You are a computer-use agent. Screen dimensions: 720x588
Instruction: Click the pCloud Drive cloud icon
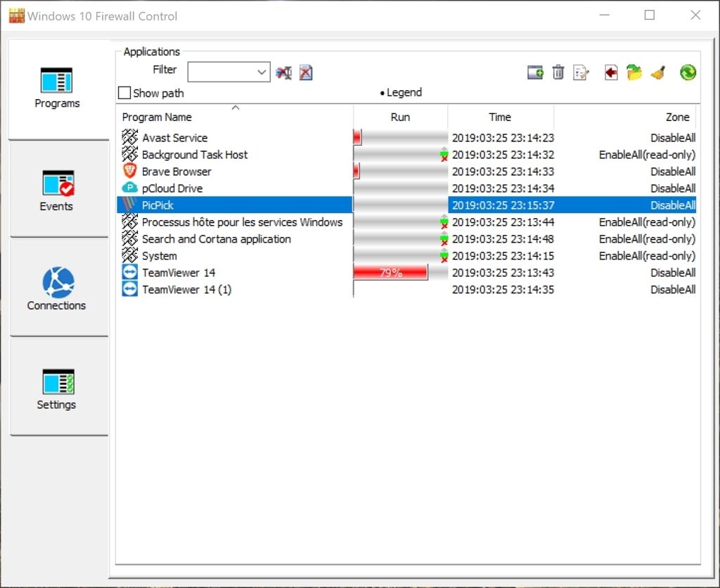coord(130,188)
